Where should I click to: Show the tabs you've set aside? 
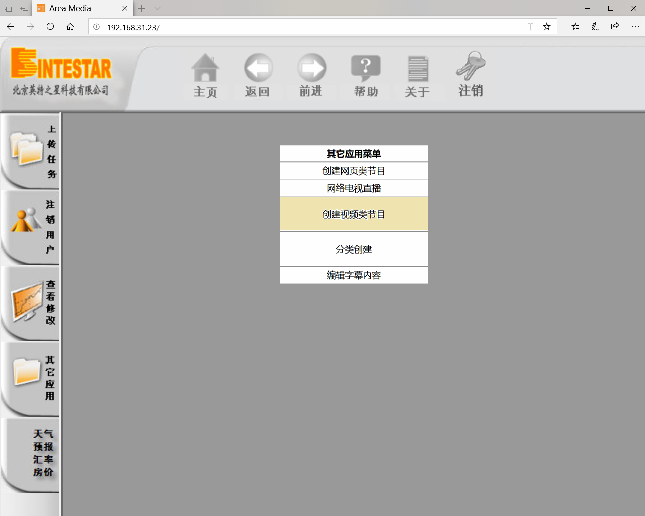(x=9, y=8)
